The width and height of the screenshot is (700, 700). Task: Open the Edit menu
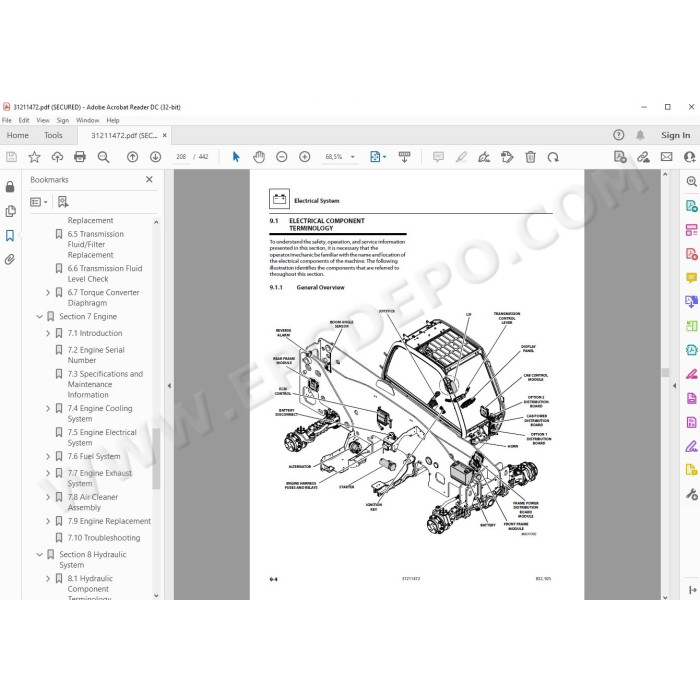coord(24,120)
